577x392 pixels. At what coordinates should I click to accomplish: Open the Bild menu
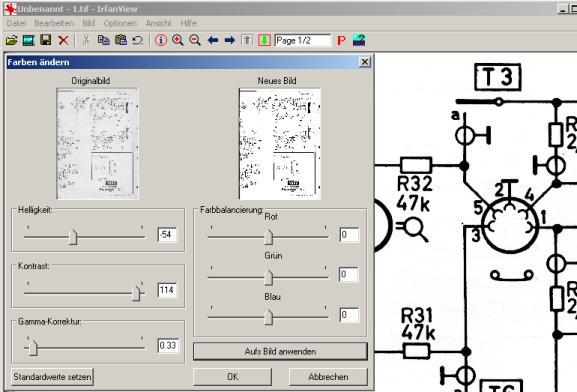pyautogui.click(x=88, y=23)
